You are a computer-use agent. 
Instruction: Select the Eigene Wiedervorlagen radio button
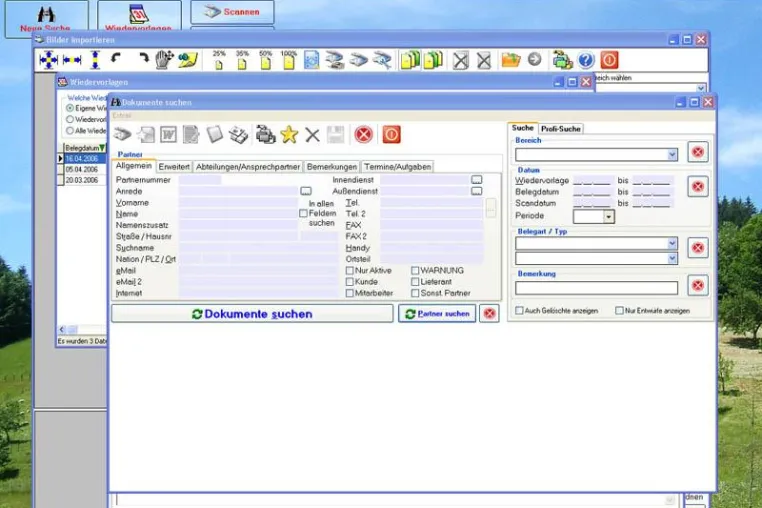tap(70, 108)
